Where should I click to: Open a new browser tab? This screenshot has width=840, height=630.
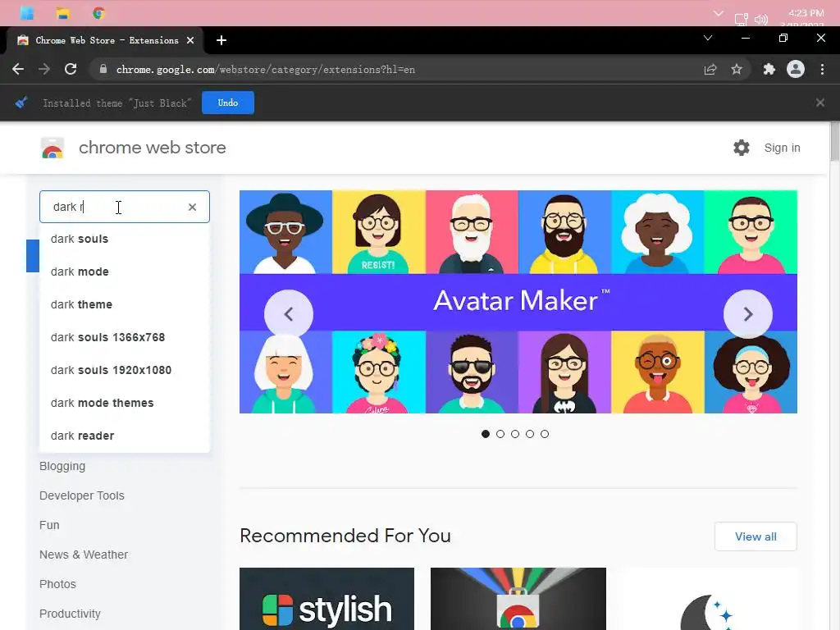[221, 40]
